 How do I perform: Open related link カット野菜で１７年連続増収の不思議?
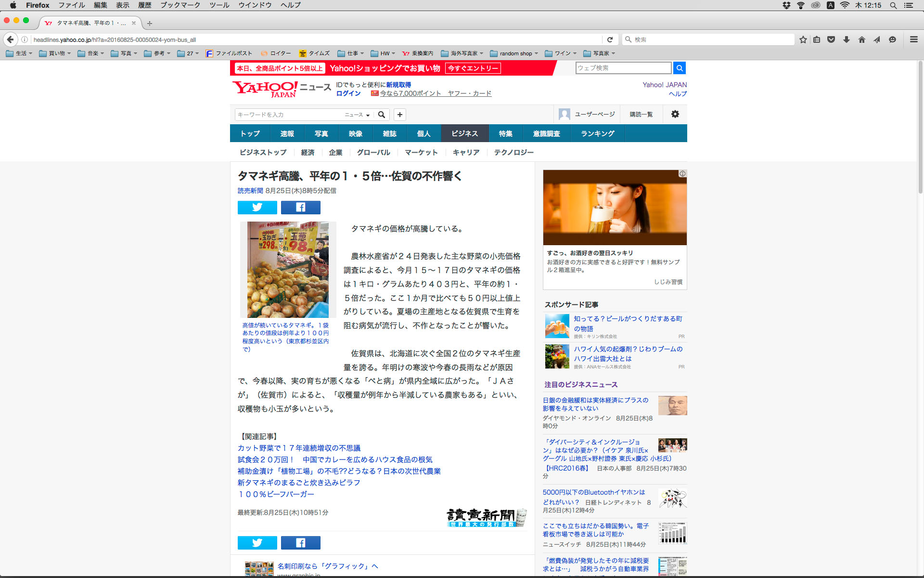click(x=299, y=448)
